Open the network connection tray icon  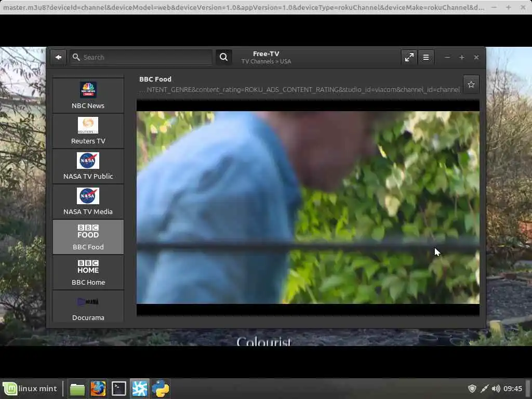[484, 389]
